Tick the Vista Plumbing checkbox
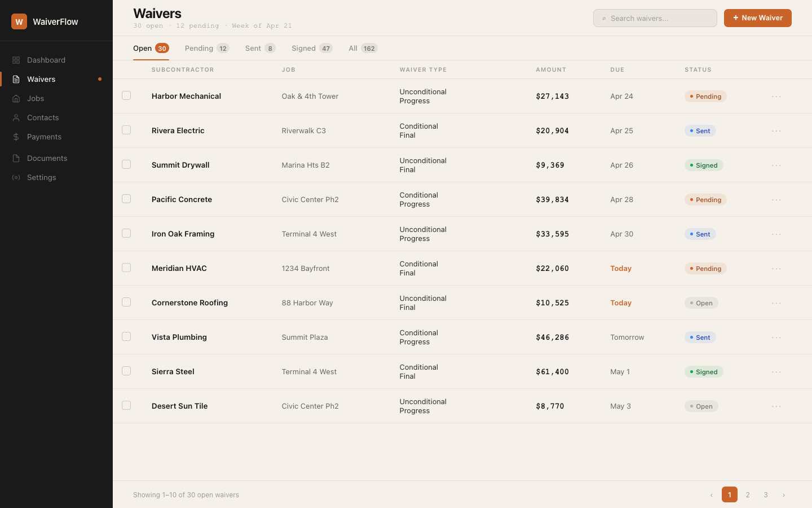 (126, 336)
